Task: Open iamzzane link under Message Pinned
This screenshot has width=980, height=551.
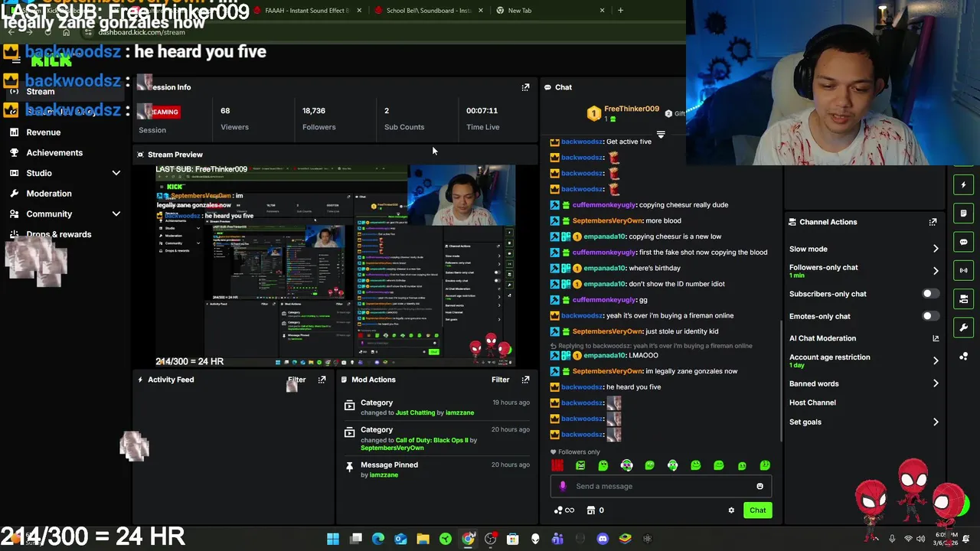Action: pos(384,475)
